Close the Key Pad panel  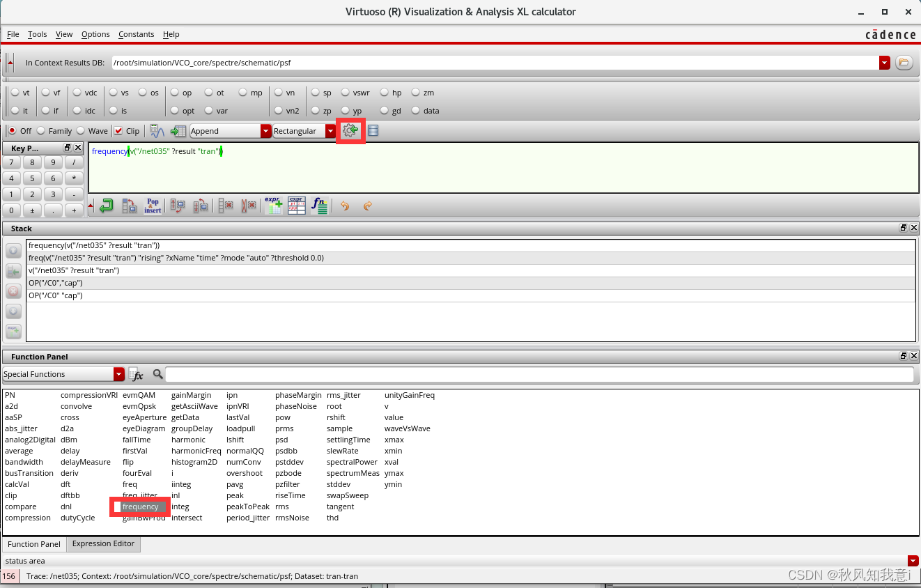tap(78, 148)
